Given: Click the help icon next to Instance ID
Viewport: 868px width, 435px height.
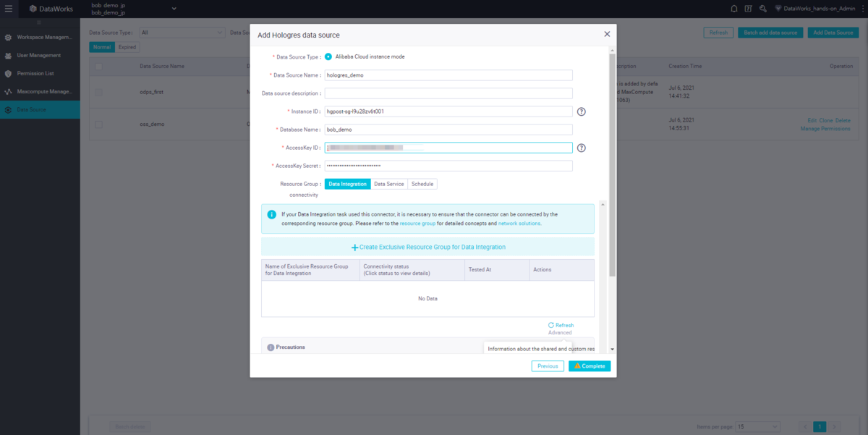Looking at the screenshot, I should coord(581,111).
